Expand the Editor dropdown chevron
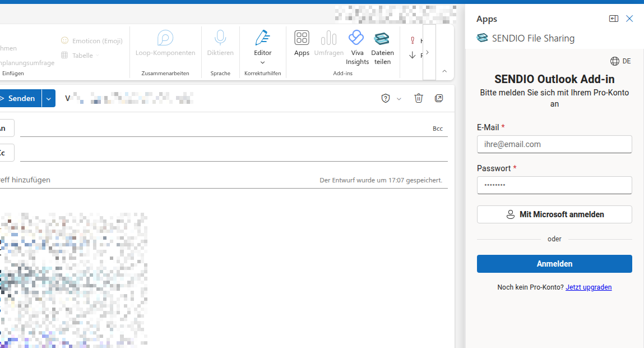The image size is (644, 348). click(x=262, y=62)
